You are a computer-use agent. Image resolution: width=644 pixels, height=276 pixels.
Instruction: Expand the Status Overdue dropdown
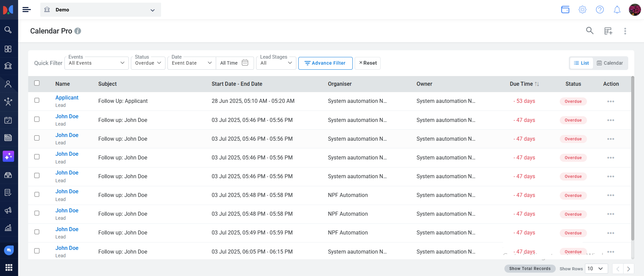coord(148,63)
